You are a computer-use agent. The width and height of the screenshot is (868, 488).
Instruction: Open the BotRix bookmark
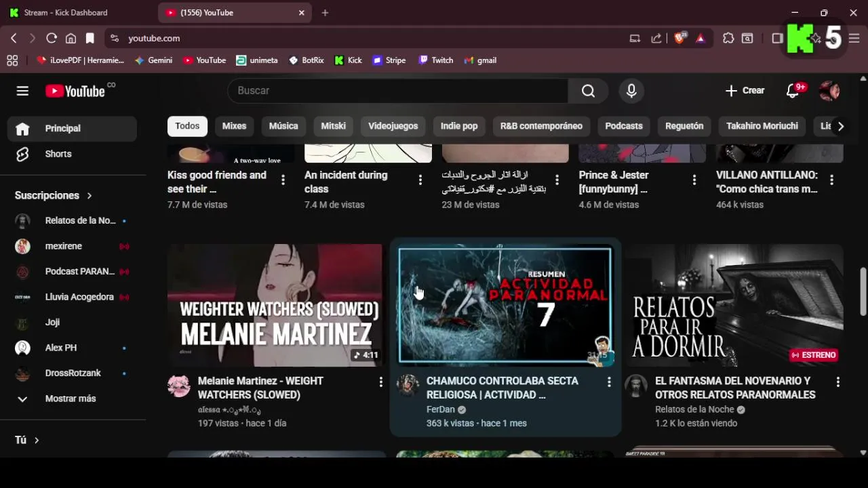tap(307, 60)
